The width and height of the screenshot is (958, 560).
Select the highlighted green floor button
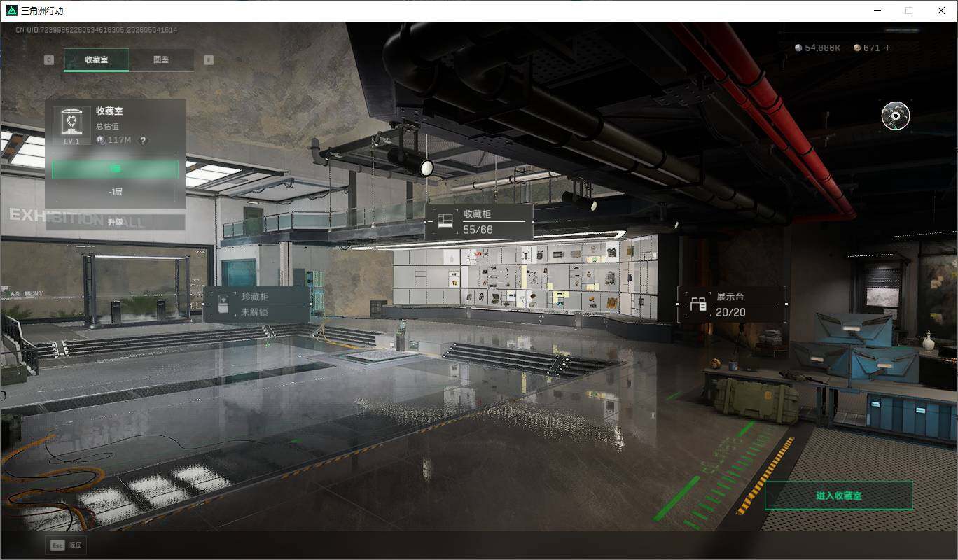pyautogui.click(x=116, y=169)
